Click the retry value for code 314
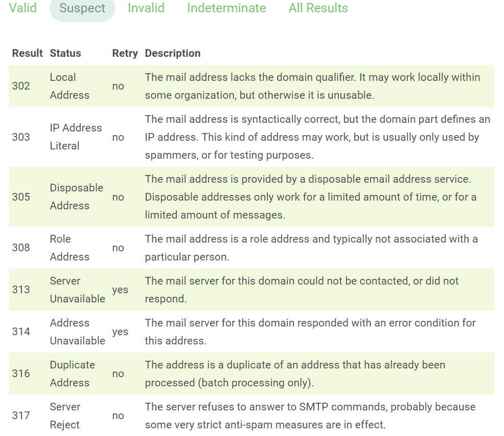Screen dimensions: 504x436 [x=120, y=332]
